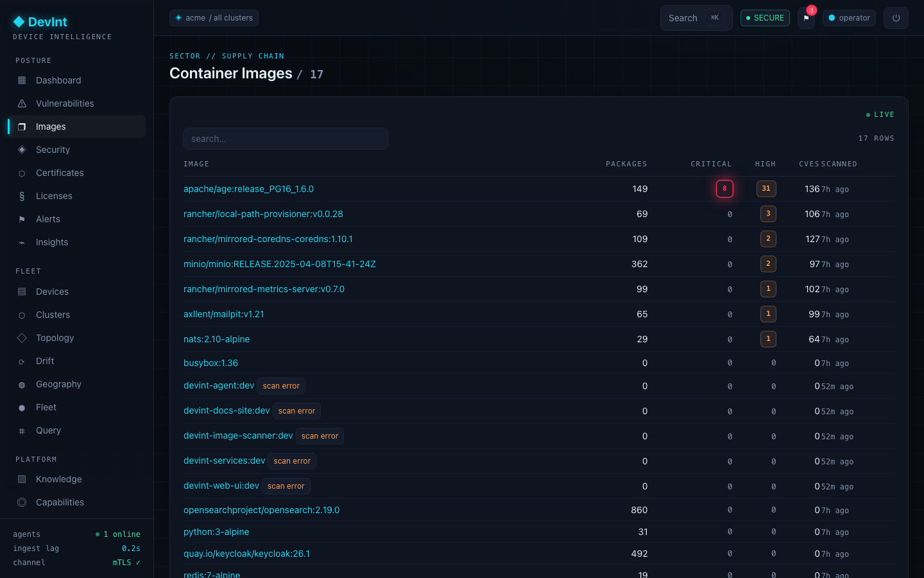The height and width of the screenshot is (578, 924).
Task: Click the SECURE status badge
Action: 765,18
